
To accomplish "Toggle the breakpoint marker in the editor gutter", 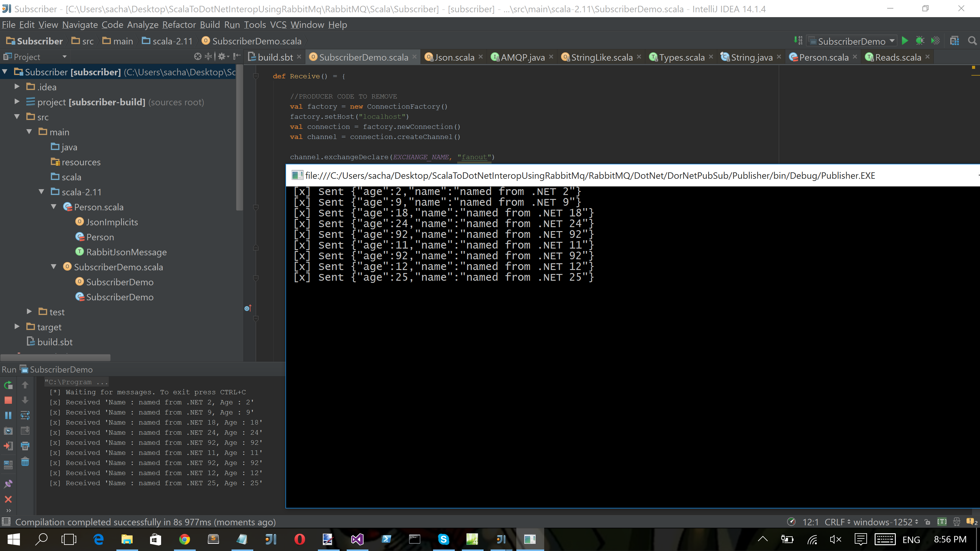I will tap(248, 308).
